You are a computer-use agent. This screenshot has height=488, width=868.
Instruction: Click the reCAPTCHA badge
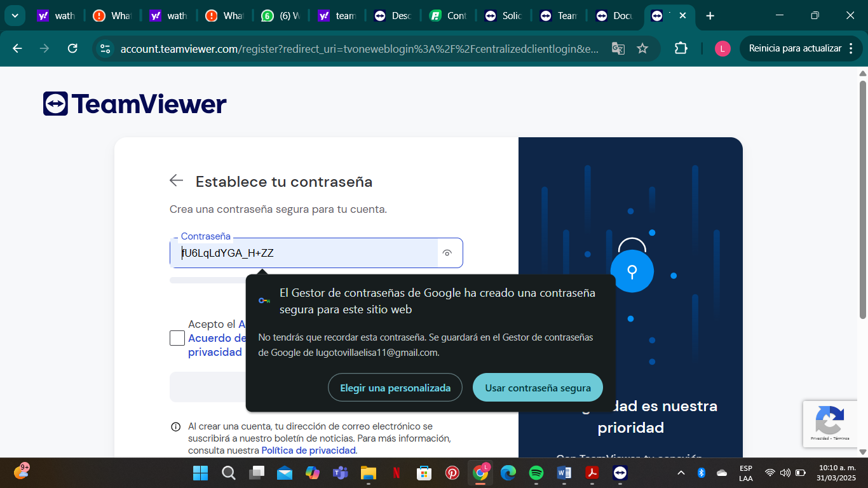830,424
